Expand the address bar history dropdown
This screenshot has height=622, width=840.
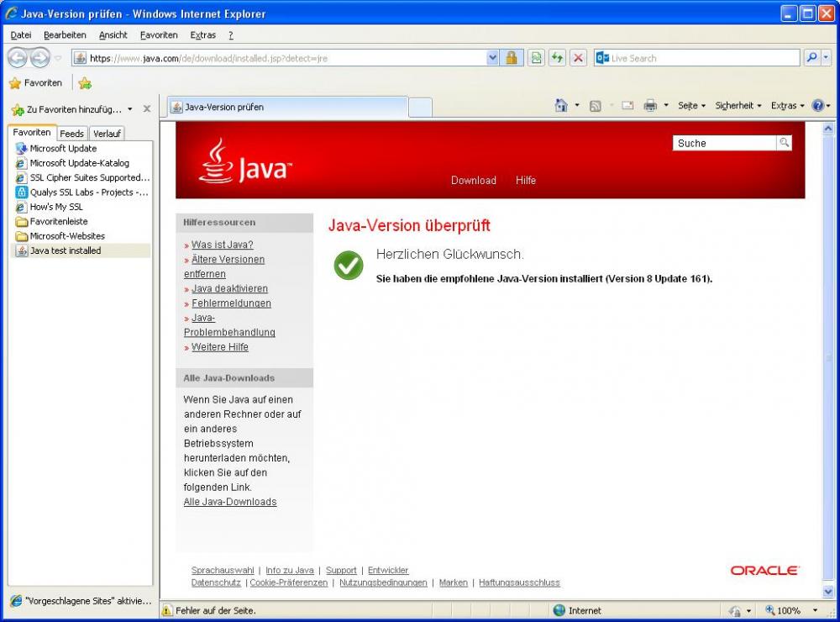click(492, 57)
